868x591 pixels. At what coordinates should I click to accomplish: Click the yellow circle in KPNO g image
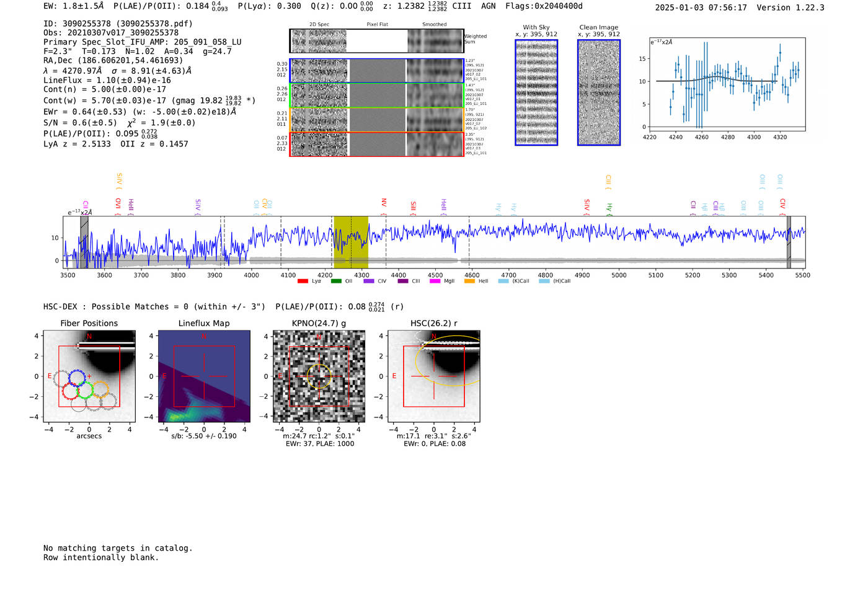[x=319, y=376]
